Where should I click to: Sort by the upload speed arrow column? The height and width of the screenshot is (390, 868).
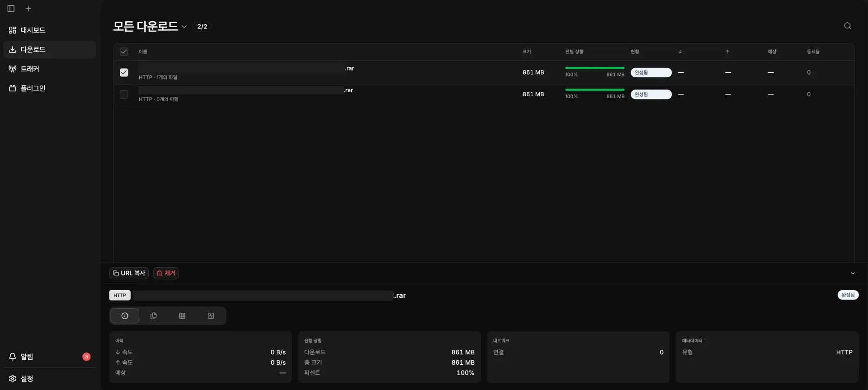pos(727,52)
